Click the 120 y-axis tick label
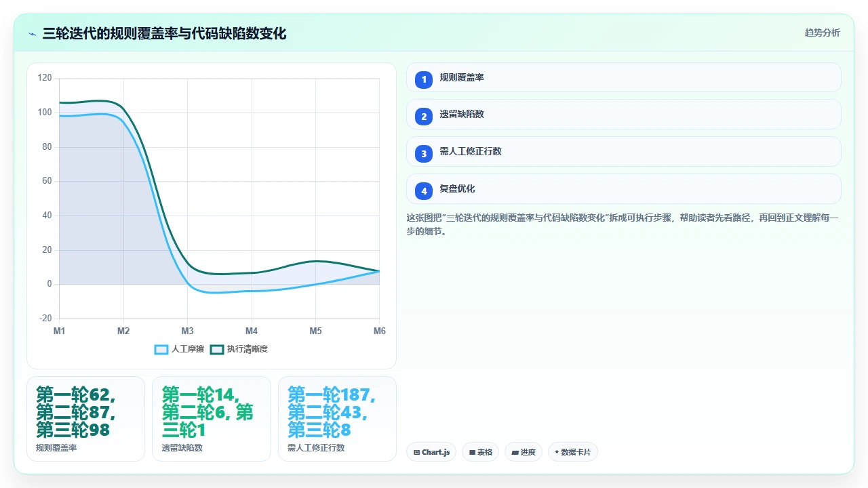Image resolution: width=868 pixels, height=488 pixels. tap(45, 78)
